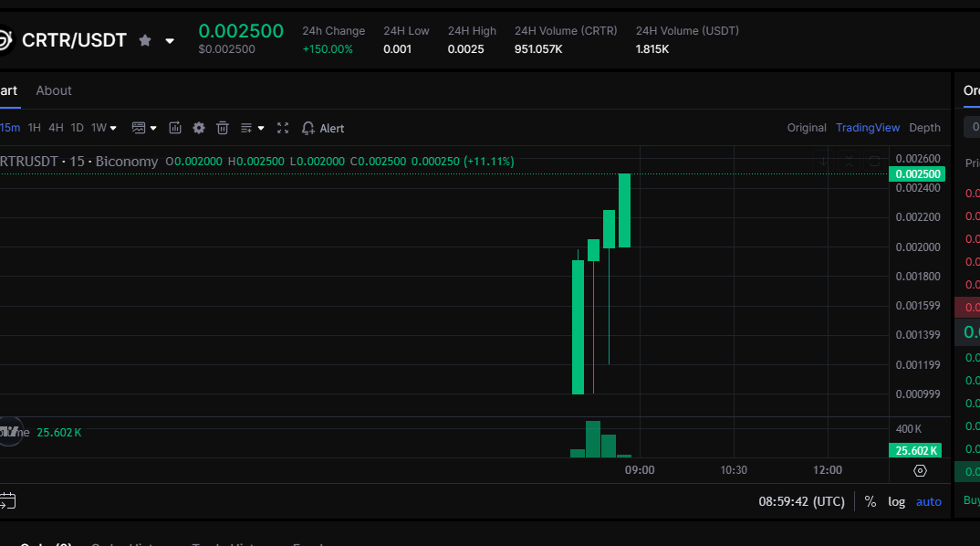980x546 pixels.
Task: Toggle auto scale mode
Action: (928, 501)
